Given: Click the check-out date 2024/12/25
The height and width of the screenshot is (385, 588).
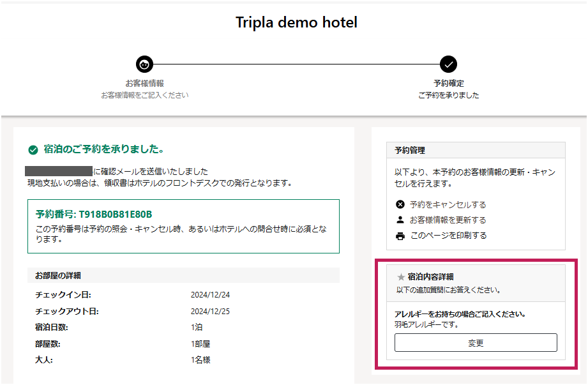Looking at the screenshot, I should pyautogui.click(x=210, y=312).
